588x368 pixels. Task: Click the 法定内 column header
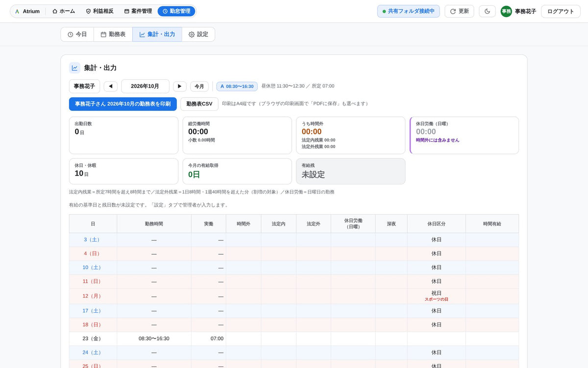tap(278, 224)
